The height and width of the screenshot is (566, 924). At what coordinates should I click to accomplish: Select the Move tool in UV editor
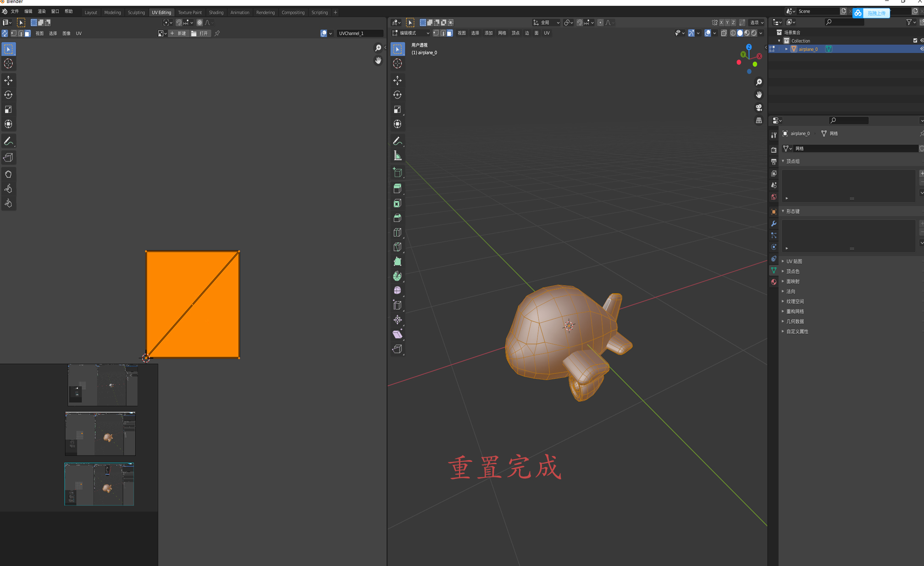tap(9, 79)
